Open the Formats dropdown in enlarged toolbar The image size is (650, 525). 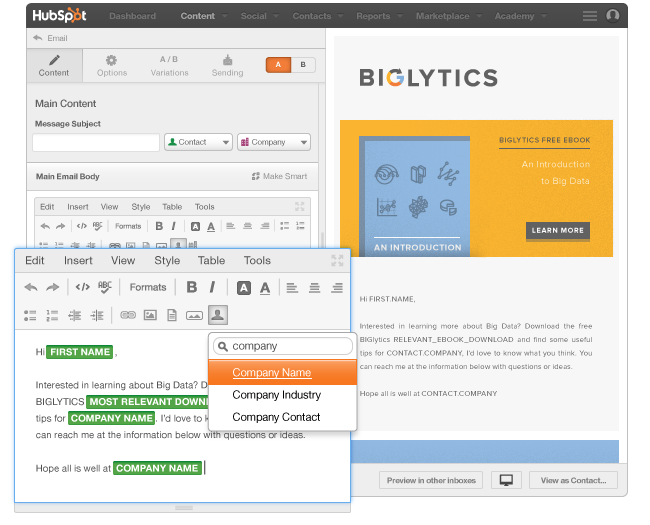click(x=148, y=288)
